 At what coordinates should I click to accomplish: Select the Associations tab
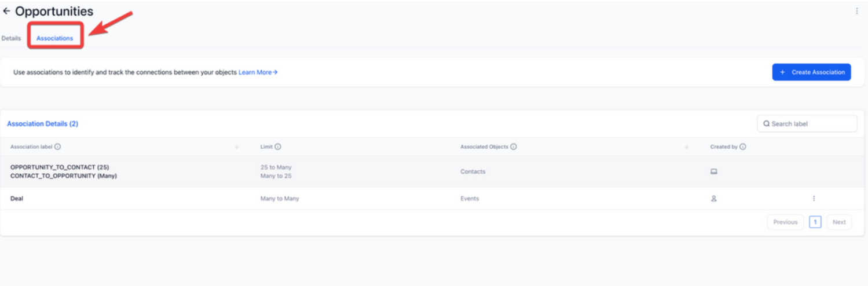click(x=55, y=38)
